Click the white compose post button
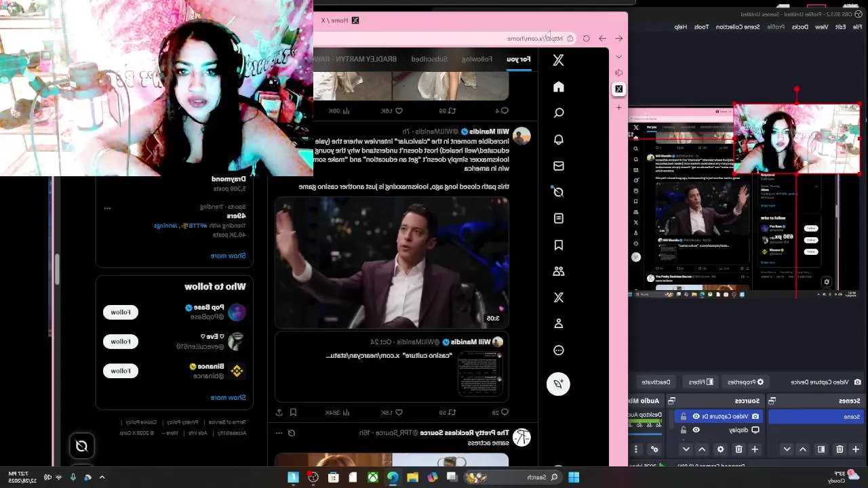 pos(558,384)
